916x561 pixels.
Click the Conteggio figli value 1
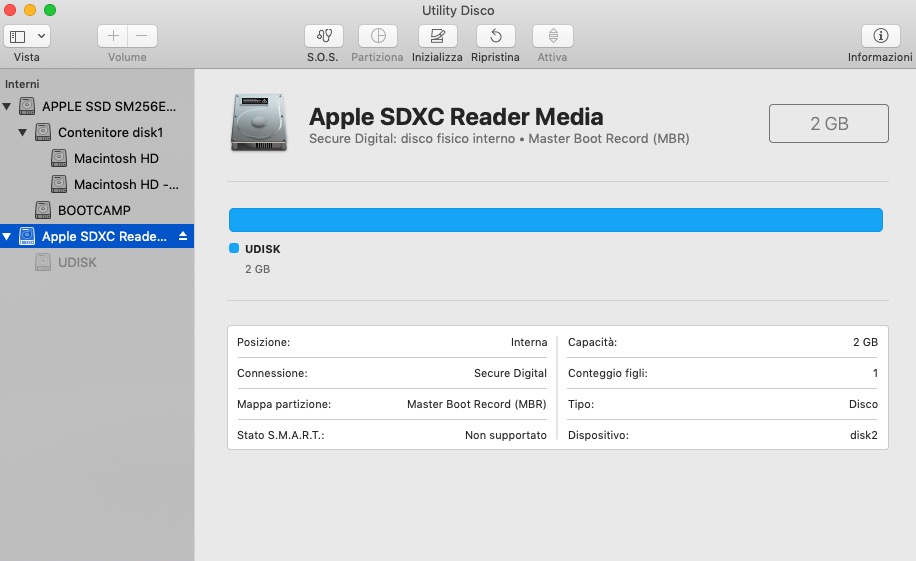875,373
